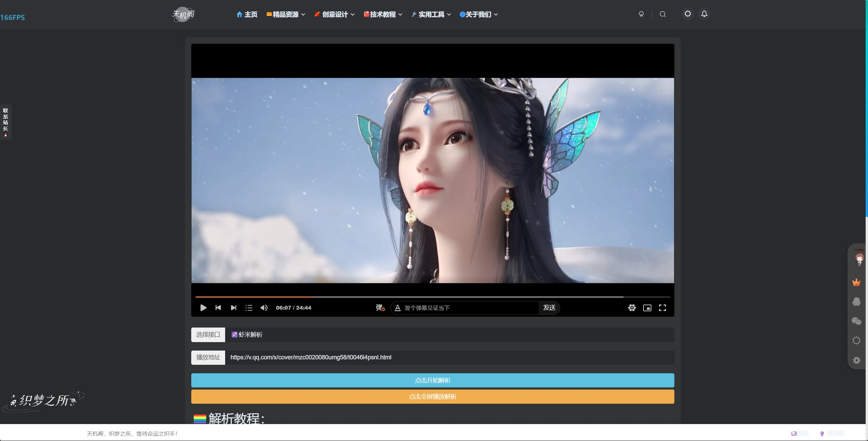
Task: Go to the 主页 home menu
Action: [247, 14]
